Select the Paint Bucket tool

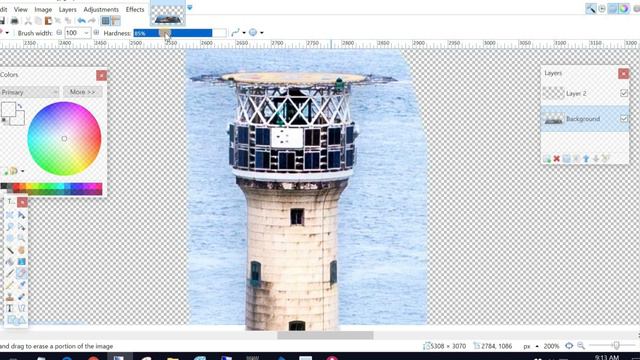(x=10, y=262)
